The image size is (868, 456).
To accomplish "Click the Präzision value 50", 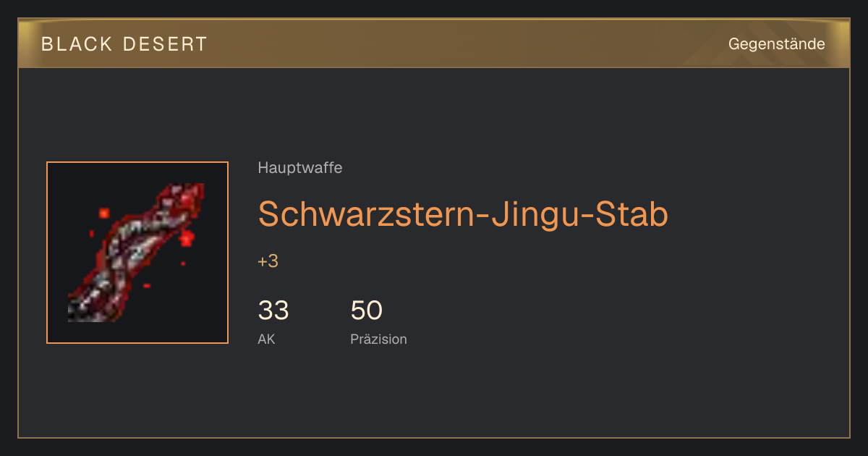I will [366, 311].
